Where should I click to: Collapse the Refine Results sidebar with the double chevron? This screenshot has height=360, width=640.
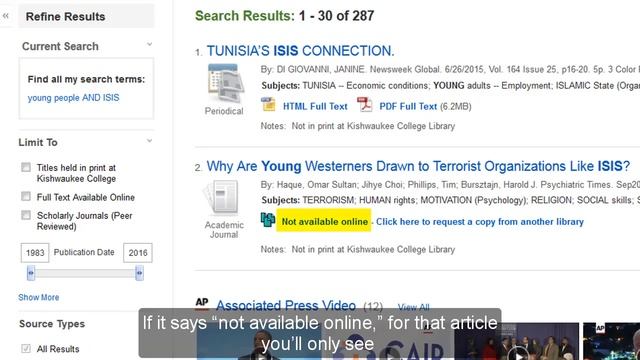coord(6,16)
